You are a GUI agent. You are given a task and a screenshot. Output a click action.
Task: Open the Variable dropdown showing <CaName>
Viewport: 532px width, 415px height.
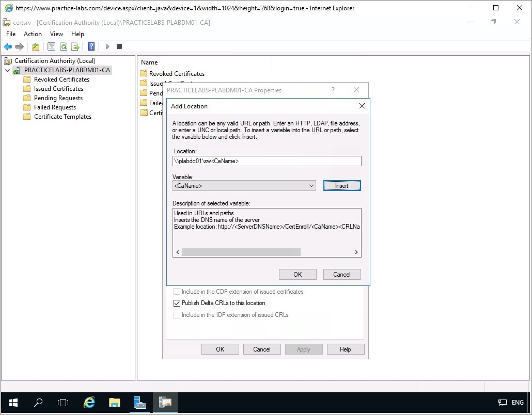(x=244, y=186)
